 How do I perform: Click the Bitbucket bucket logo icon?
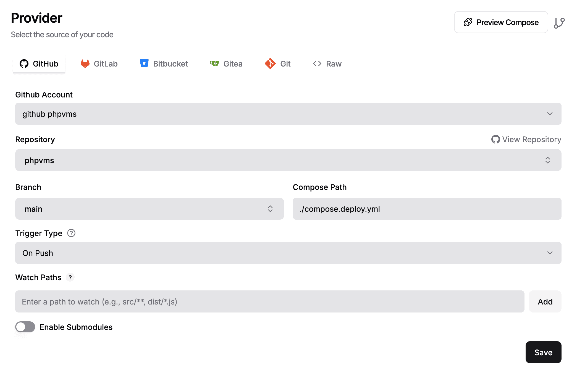[144, 63]
